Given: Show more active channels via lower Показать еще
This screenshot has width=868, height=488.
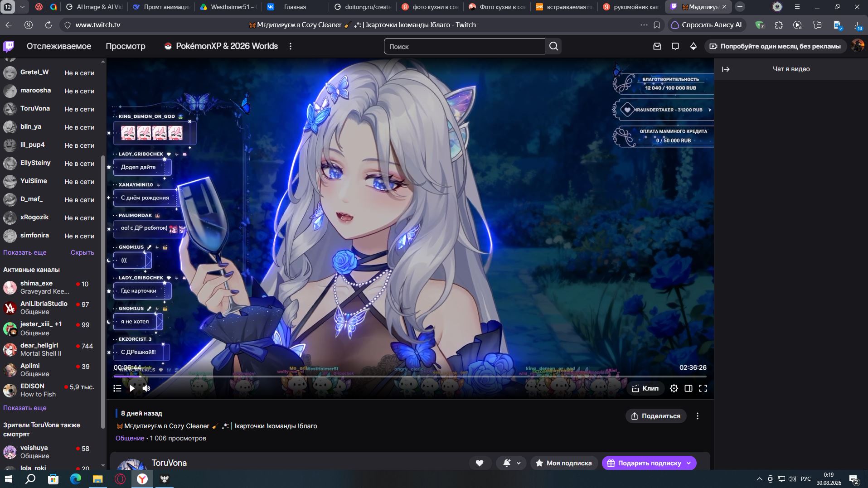Looking at the screenshot, I should 25,408.
